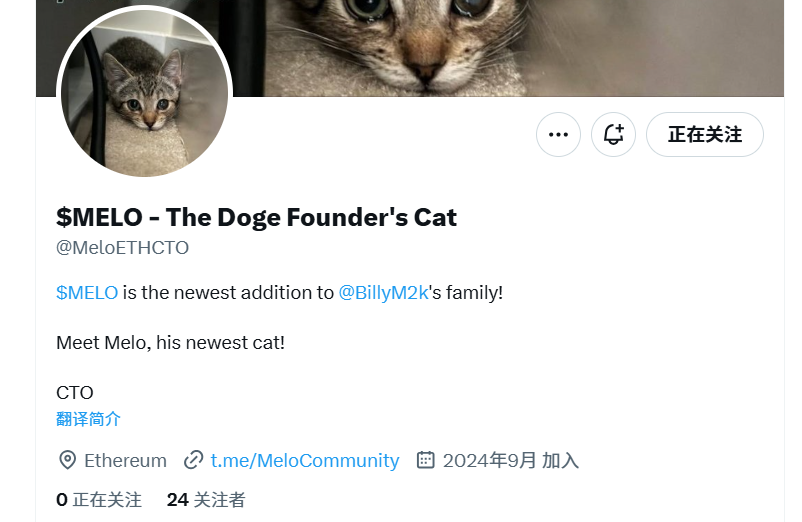Open the three-dot more options menu
This screenshot has height=522, width=802.
point(558,134)
